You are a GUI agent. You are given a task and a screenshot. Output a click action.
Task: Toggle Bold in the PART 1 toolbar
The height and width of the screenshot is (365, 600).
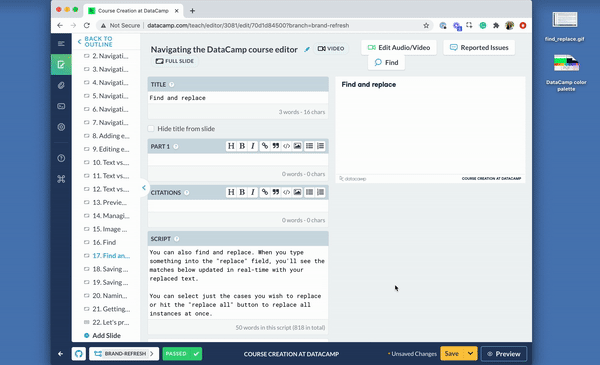tap(242, 146)
